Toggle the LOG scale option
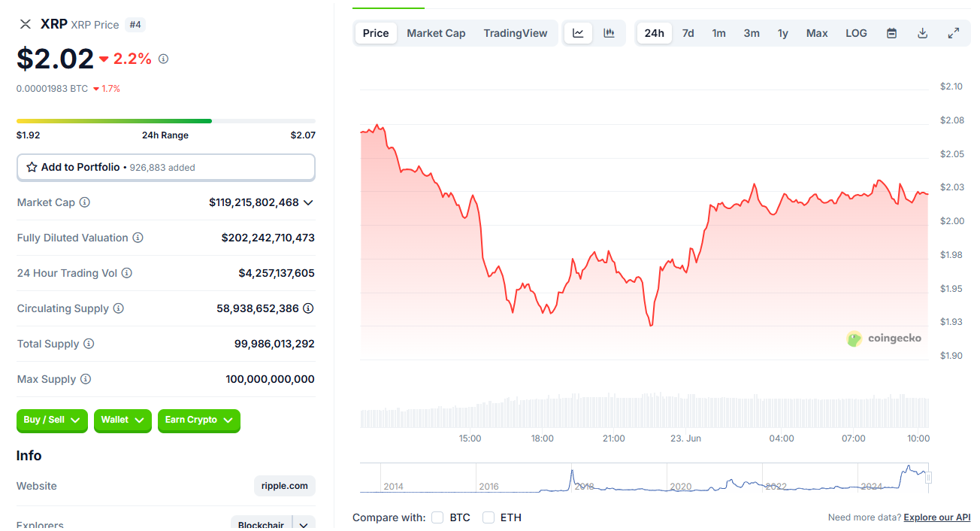The height and width of the screenshot is (531, 980). (856, 33)
